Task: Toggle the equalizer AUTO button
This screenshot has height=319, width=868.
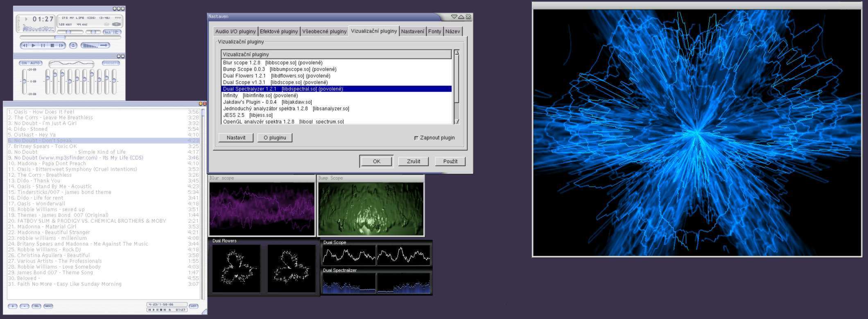Action: 35,63
